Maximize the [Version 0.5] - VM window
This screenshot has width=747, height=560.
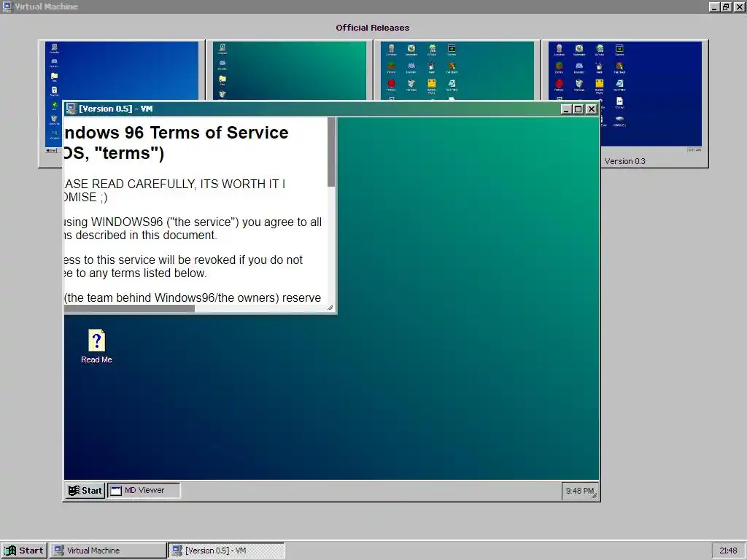click(578, 109)
